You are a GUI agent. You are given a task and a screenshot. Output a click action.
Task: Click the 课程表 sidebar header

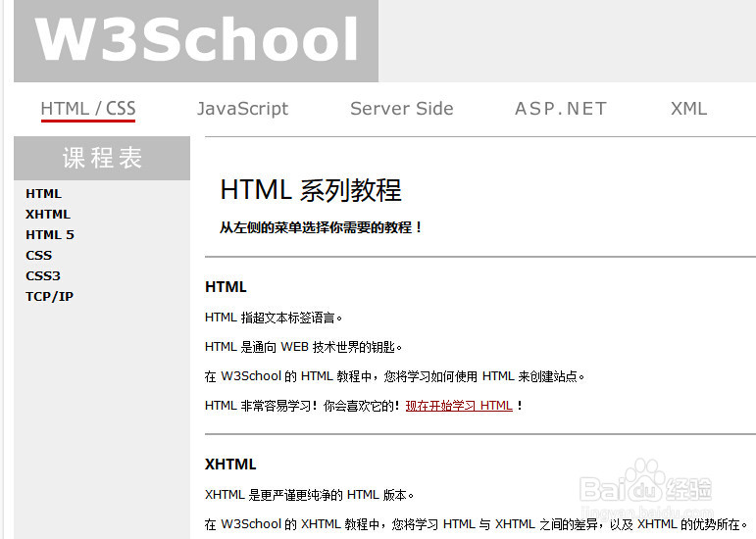[x=102, y=158]
